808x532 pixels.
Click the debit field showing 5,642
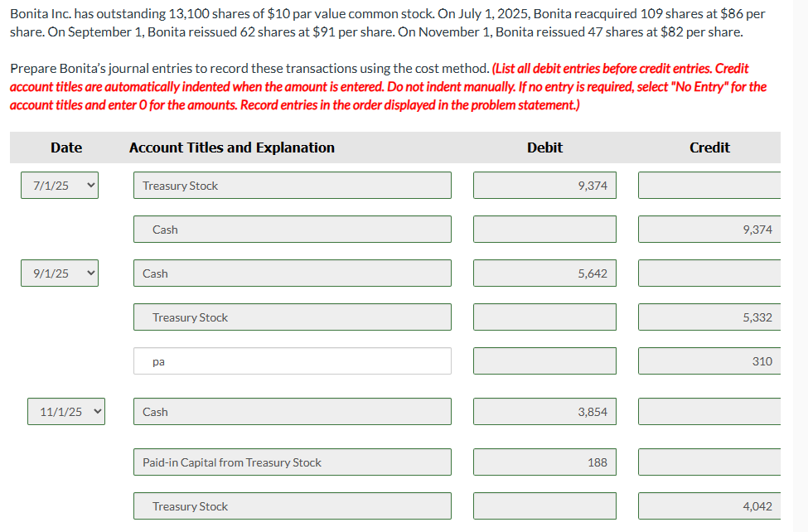point(544,273)
